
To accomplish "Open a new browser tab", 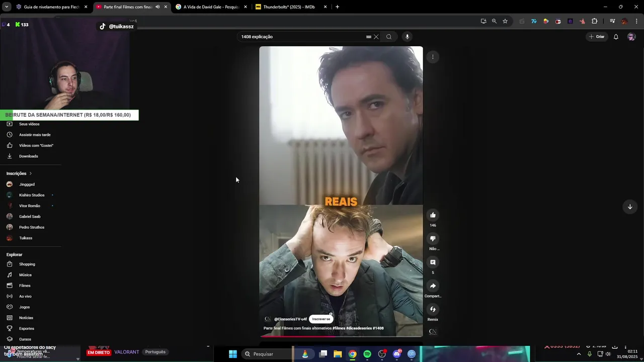I will point(337,7).
